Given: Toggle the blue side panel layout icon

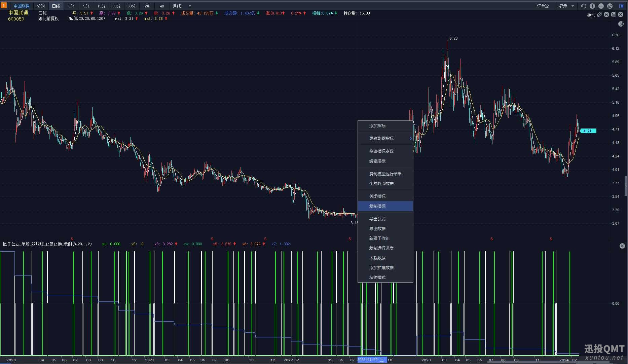Looking at the screenshot, I should click(621, 6).
